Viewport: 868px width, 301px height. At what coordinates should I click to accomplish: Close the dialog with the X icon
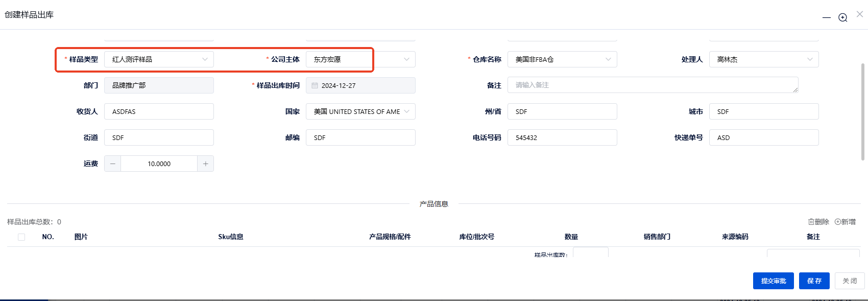pos(860,14)
